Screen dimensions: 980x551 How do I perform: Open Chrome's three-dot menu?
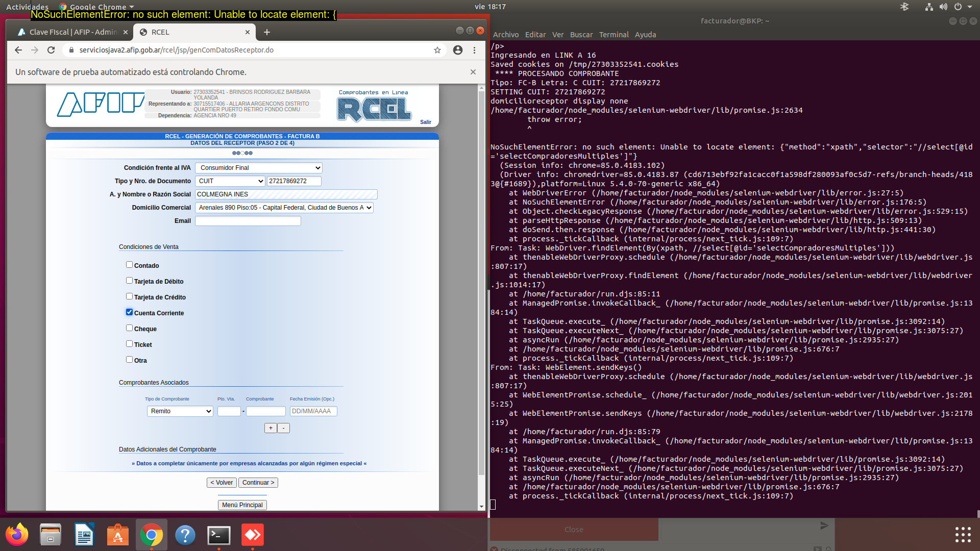click(474, 50)
